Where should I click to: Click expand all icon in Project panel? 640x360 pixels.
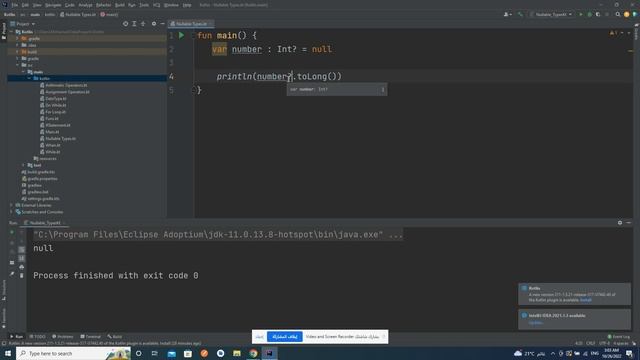pos(134,24)
